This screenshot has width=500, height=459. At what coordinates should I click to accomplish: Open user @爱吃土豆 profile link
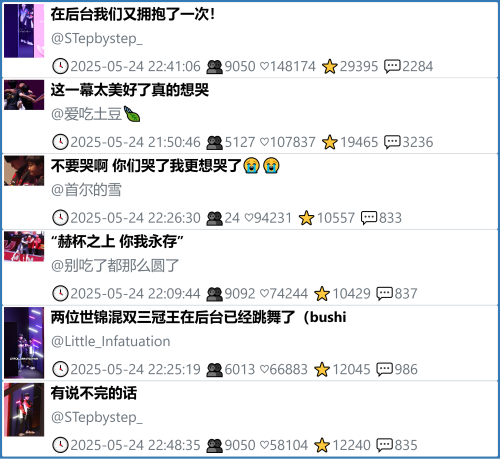(96, 114)
